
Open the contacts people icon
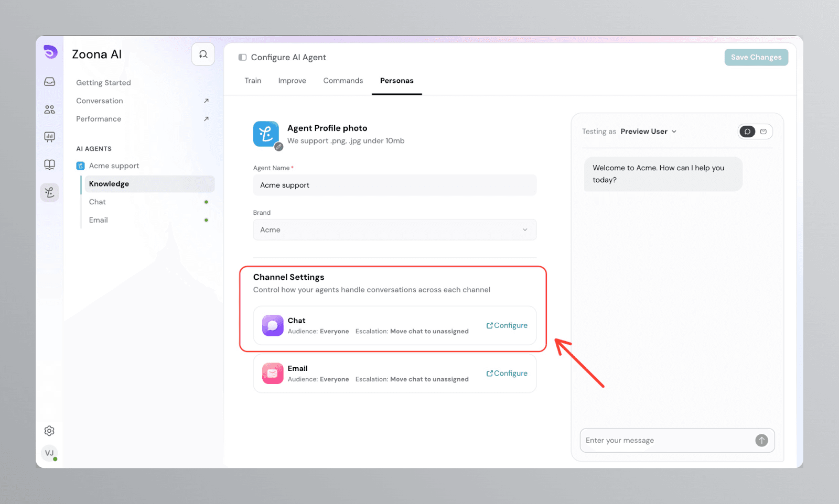click(x=50, y=109)
